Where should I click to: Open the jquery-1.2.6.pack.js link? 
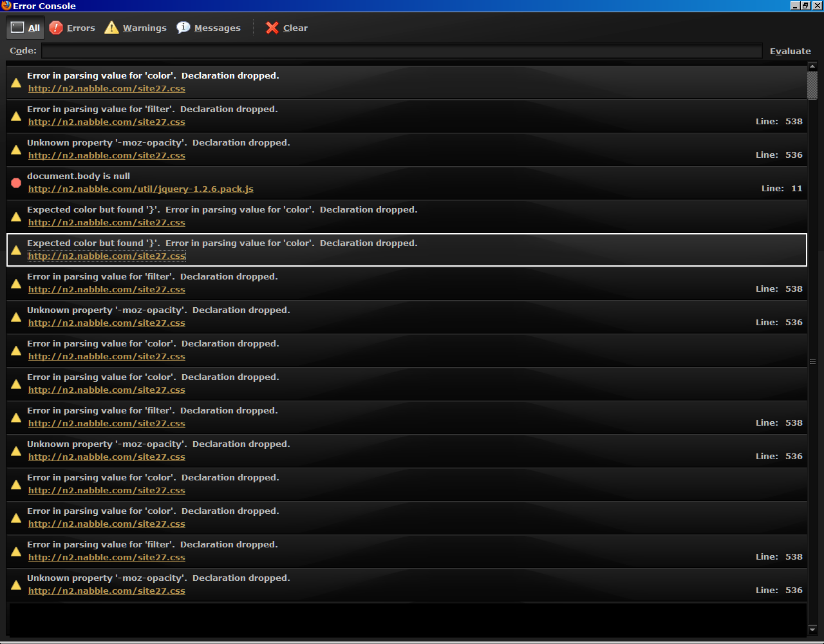[x=140, y=189]
